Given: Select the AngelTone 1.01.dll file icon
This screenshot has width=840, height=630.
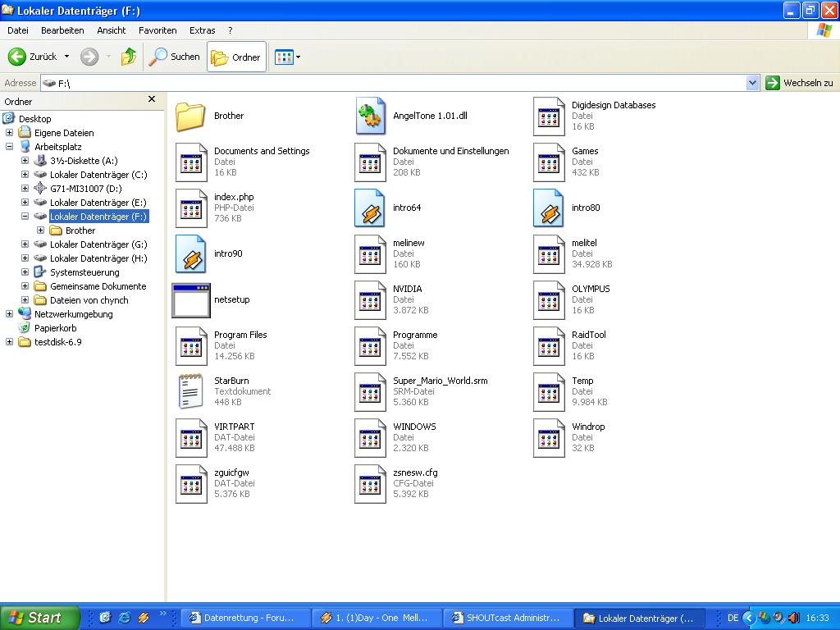Looking at the screenshot, I should click(370, 116).
